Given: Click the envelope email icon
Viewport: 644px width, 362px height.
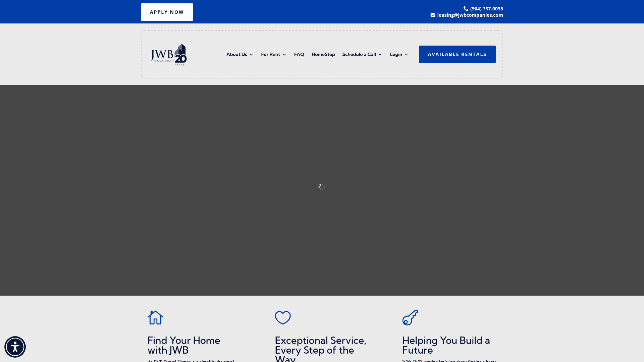Looking at the screenshot, I should 433,15.
